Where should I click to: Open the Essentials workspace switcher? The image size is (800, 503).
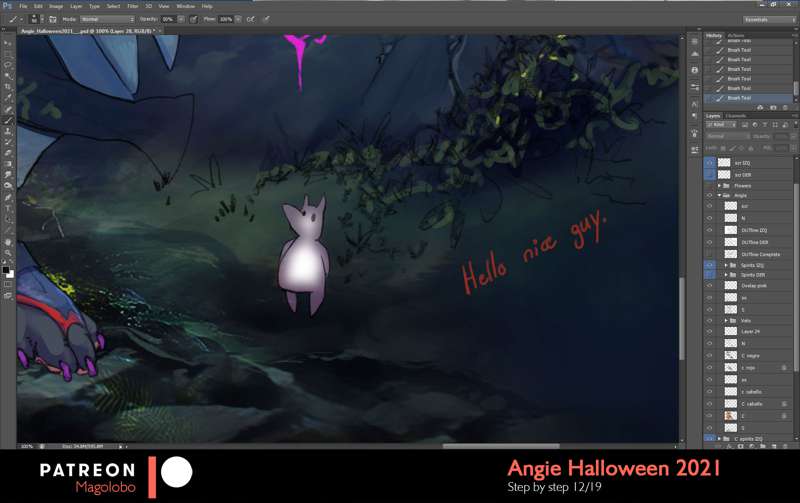769,19
